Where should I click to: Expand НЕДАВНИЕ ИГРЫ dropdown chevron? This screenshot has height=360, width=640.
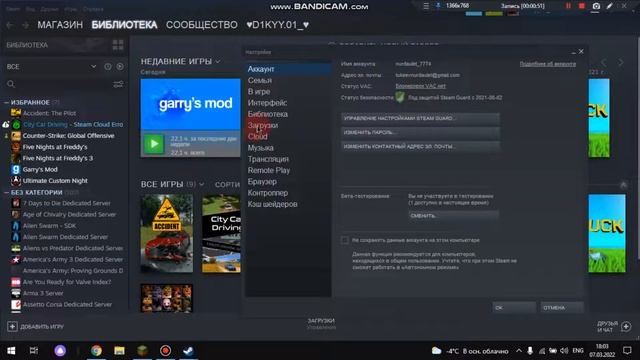[218, 62]
